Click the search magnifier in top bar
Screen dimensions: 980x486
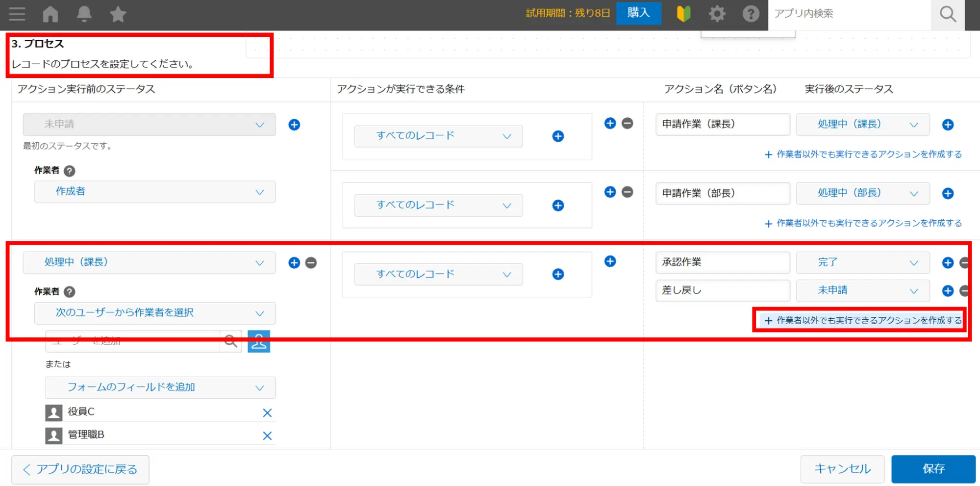[x=947, y=14]
